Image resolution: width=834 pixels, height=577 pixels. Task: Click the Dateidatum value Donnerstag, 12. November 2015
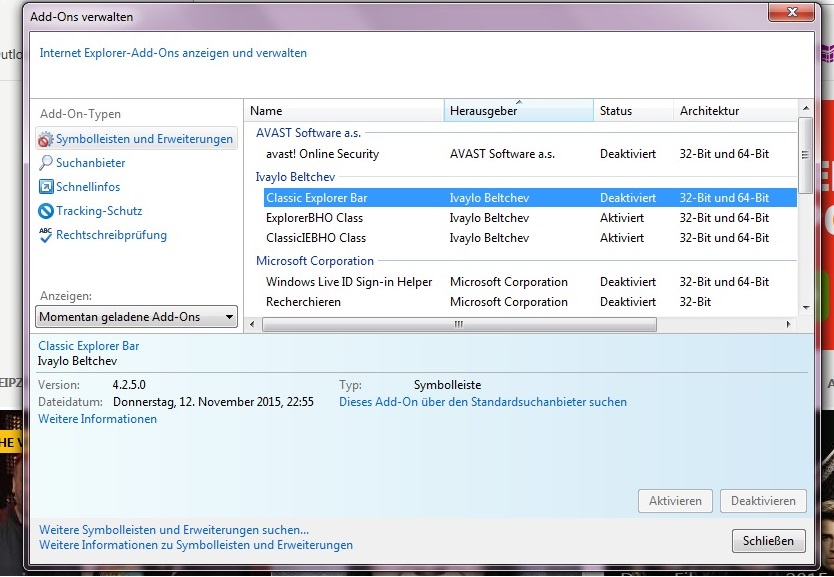213,402
